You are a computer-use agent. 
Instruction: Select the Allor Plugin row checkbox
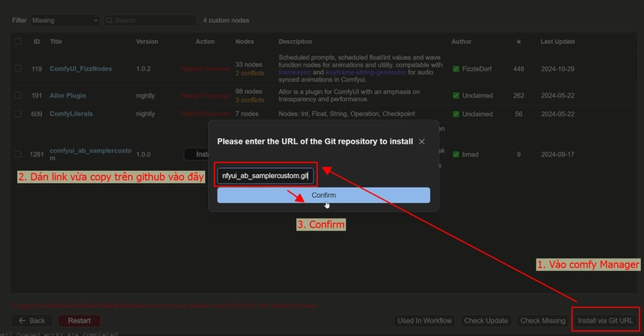click(18, 96)
